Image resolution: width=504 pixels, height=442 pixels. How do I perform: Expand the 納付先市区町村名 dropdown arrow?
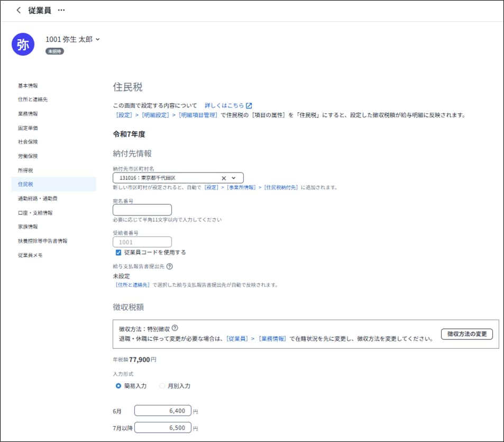point(234,178)
